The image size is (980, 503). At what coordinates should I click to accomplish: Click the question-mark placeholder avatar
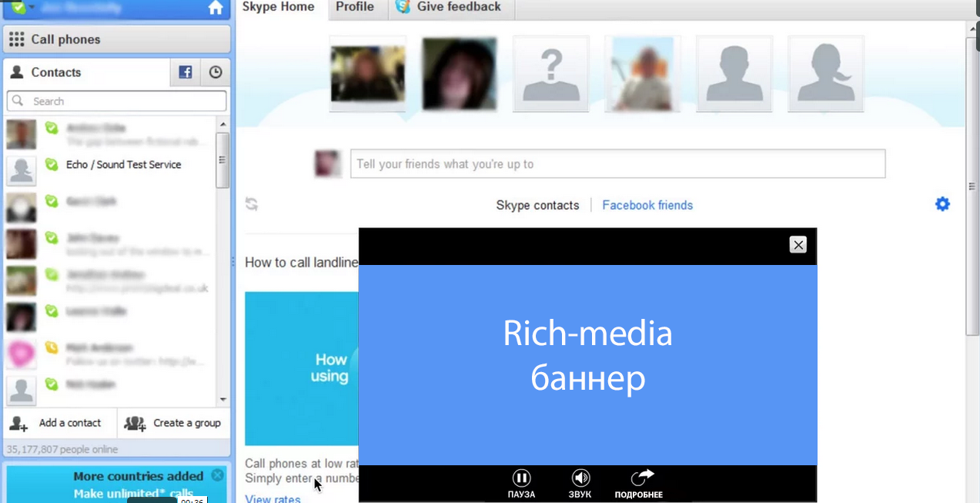click(x=551, y=73)
